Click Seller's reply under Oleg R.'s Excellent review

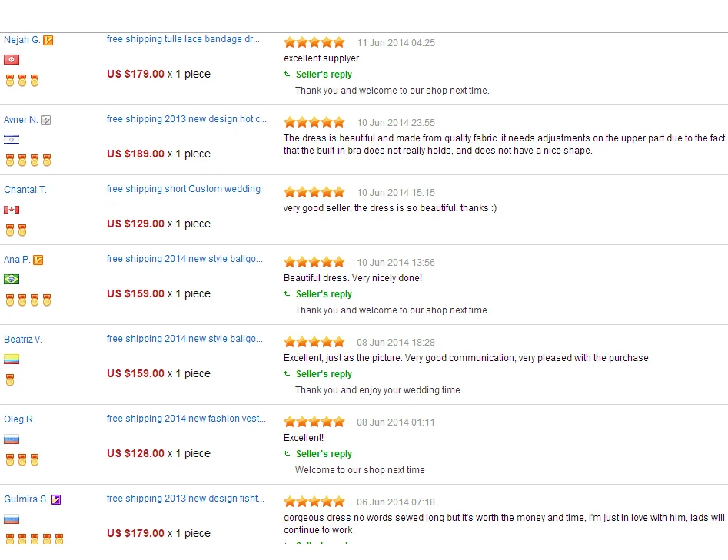click(x=324, y=454)
